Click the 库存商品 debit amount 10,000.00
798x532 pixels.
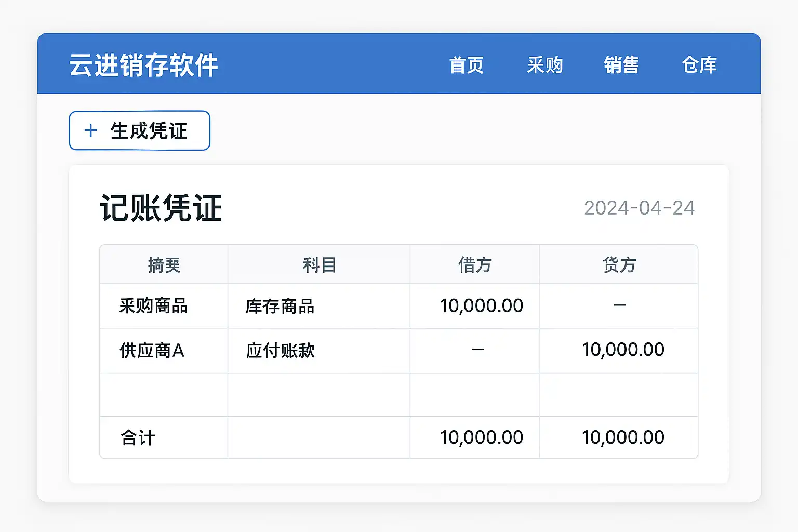[x=481, y=306]
